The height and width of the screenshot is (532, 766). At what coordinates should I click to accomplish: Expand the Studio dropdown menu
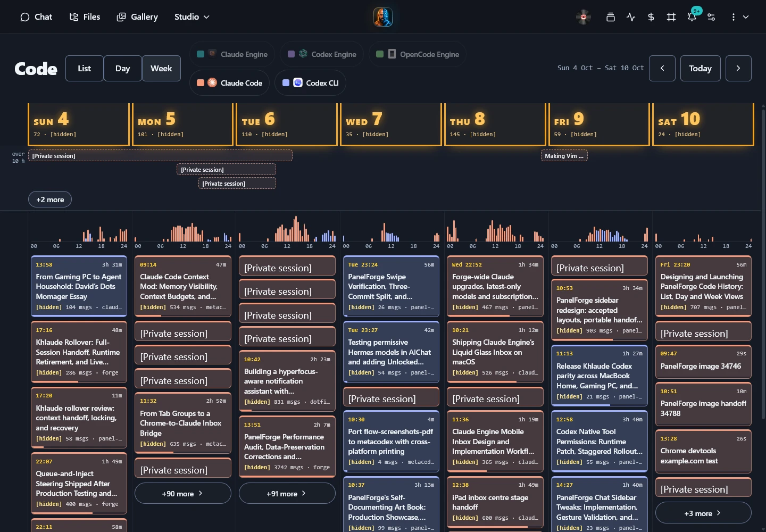(192, 17)
